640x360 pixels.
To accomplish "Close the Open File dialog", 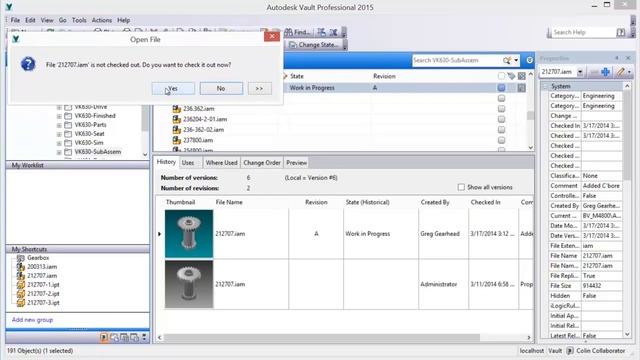I will point(272,36).
